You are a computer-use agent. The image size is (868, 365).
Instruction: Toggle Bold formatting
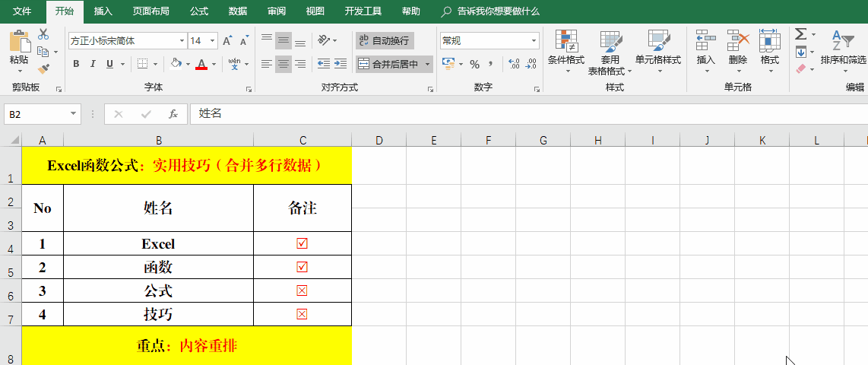(x=76, y=64)
